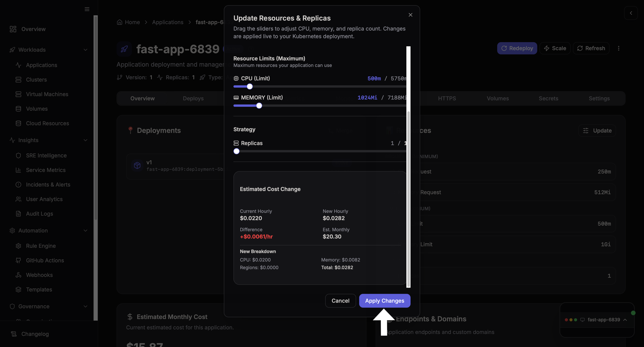Close the Update Resources dialog
The height and width of the screenshot is (347, 644).
[x=410, y=15]
